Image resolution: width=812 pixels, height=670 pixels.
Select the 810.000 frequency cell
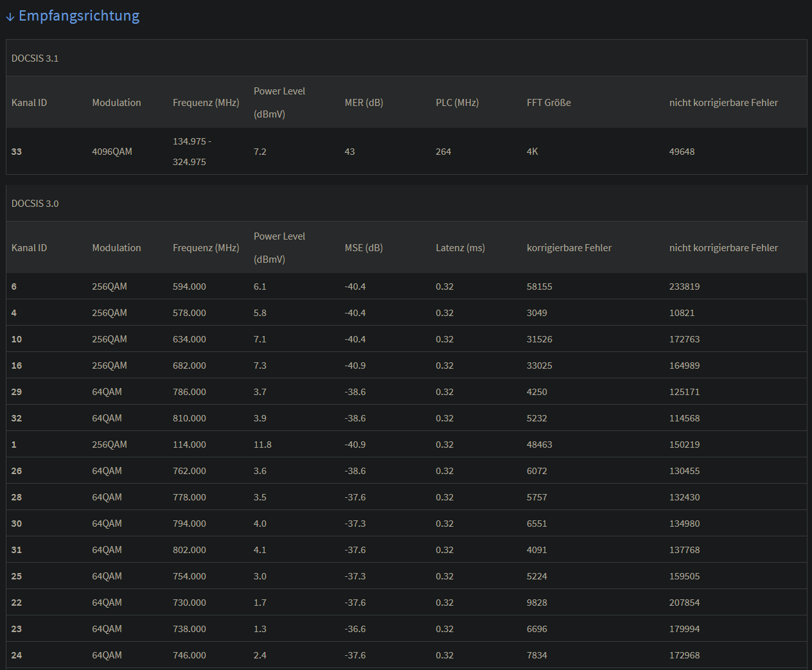(190, 418)
